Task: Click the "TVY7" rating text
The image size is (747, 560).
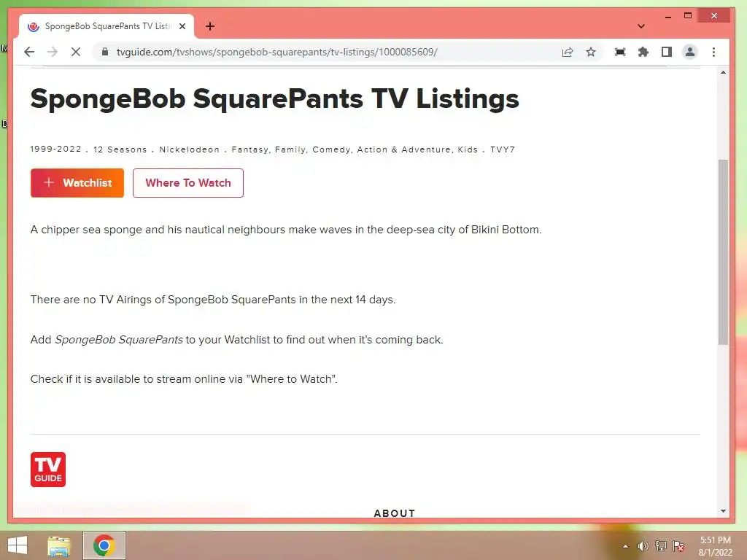Action: (503, 149)
